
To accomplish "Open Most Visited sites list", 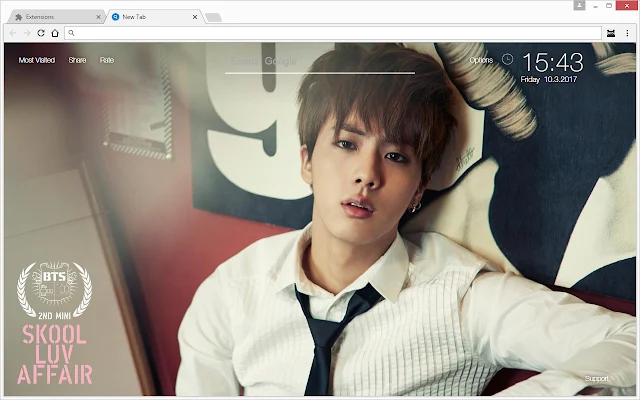I will click(37, 60).
